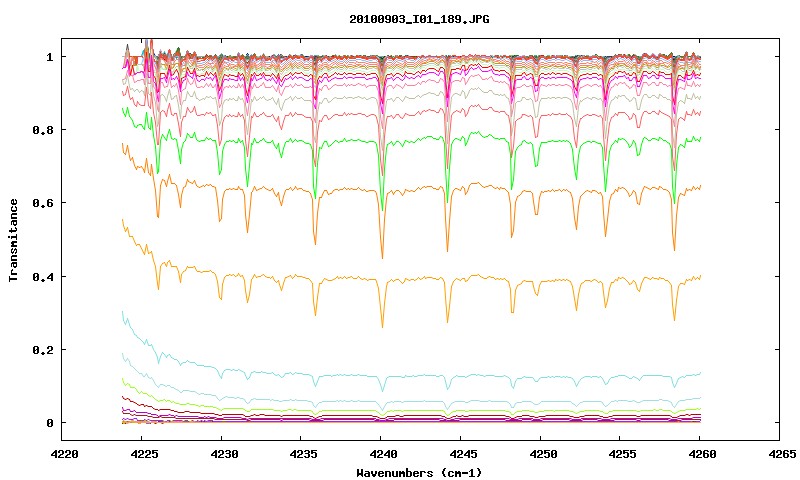Click the y-axis tick label 0.6
800x480 pixels.
pos(42,203)
